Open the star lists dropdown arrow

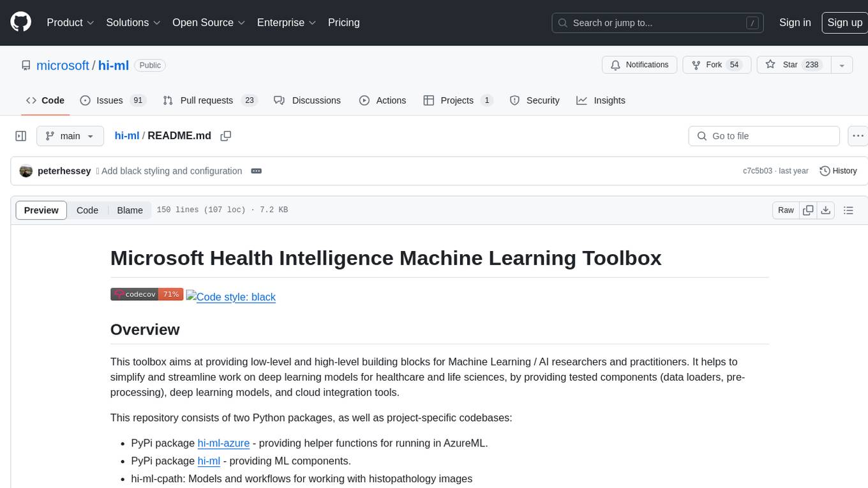coord(842,65)
